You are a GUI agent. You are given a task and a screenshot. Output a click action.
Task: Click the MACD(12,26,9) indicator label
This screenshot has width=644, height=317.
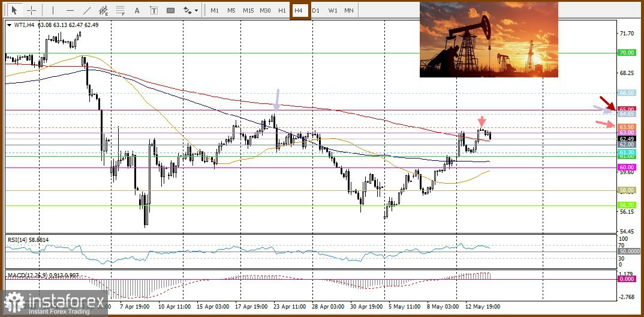pos(43,274)
